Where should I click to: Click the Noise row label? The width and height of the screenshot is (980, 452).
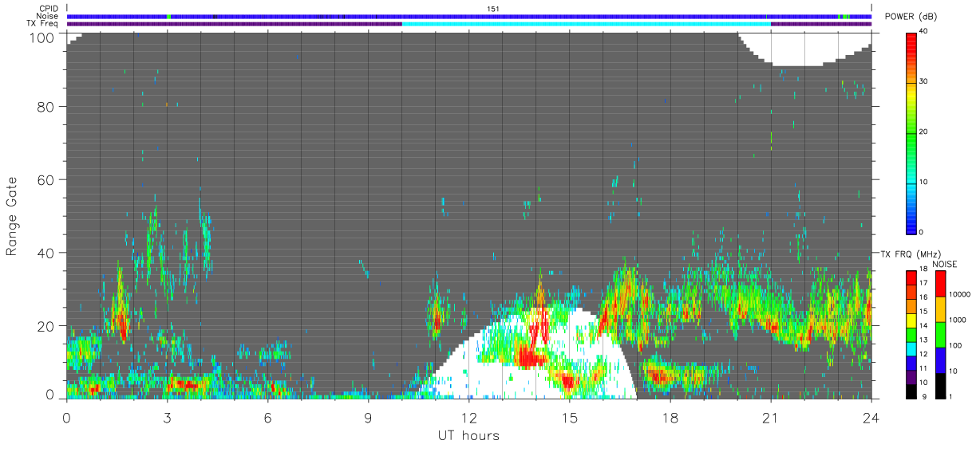coord(48,16)
